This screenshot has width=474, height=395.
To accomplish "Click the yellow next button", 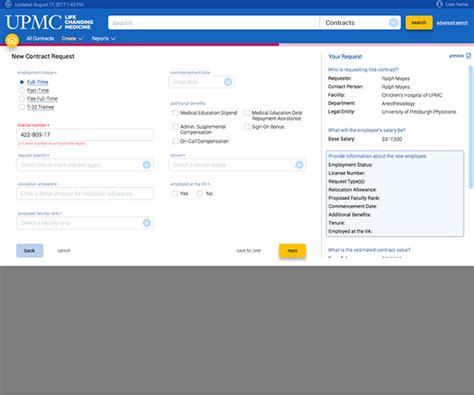I will pyautogui.click(x=292, y=251).
